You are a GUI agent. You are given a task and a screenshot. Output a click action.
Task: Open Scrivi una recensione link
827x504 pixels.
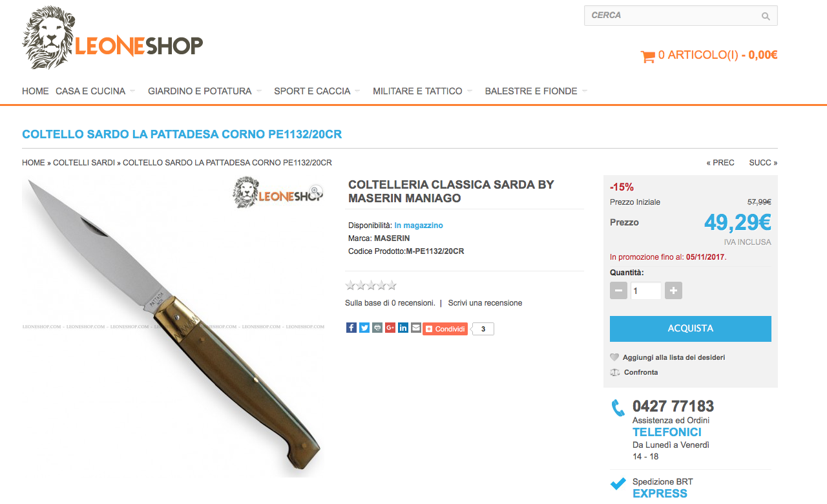[x=485, y=303]
